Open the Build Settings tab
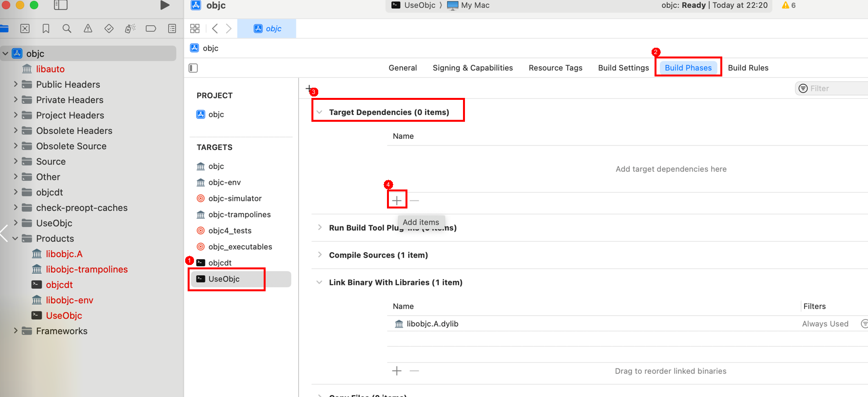Viewport: 868px width, 397px height. coord(623,68)
